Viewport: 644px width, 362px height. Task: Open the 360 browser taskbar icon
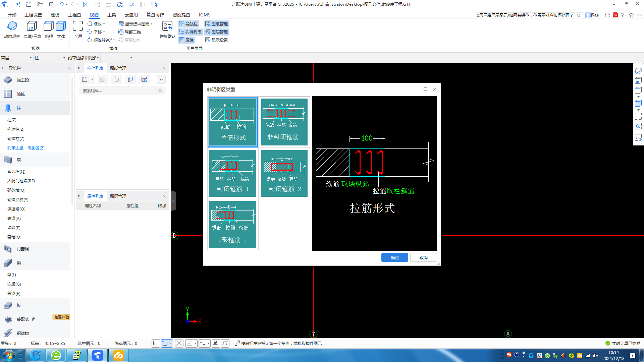pos(56,355)
